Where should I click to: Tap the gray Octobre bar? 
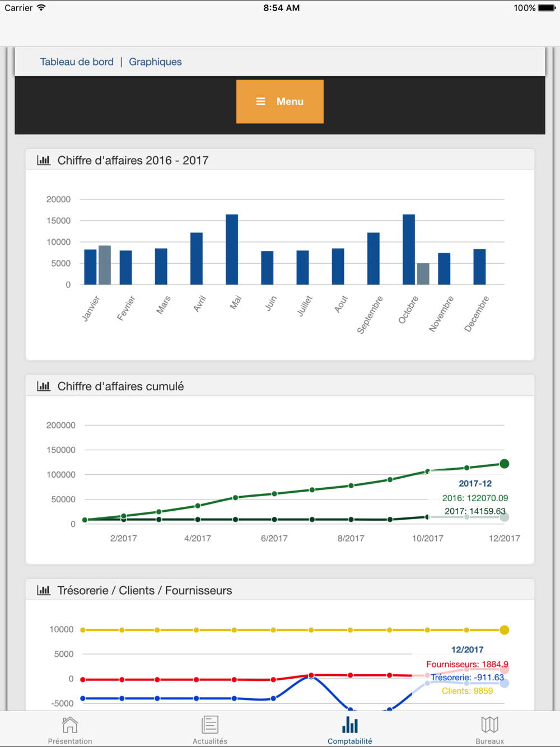(423, 274)
